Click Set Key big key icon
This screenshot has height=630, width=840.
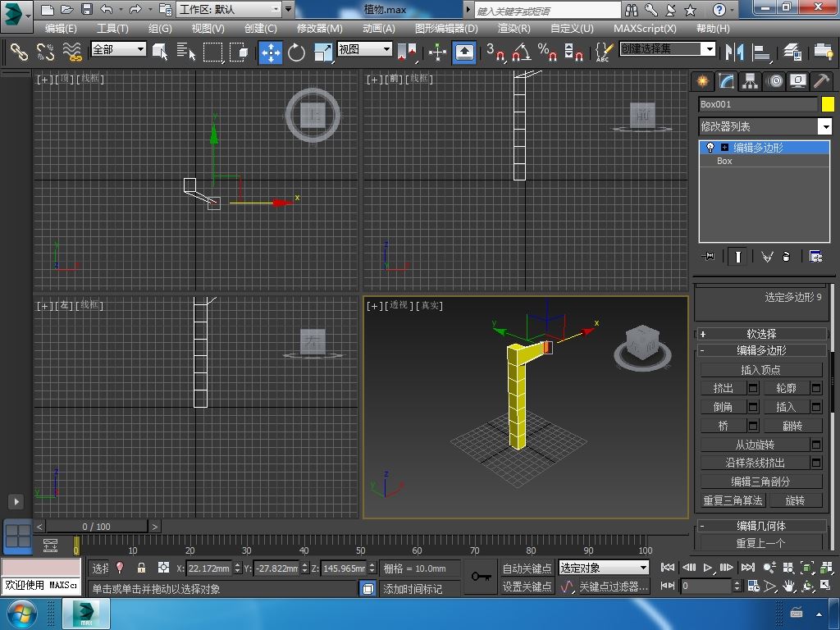click(x=482, y=577)
